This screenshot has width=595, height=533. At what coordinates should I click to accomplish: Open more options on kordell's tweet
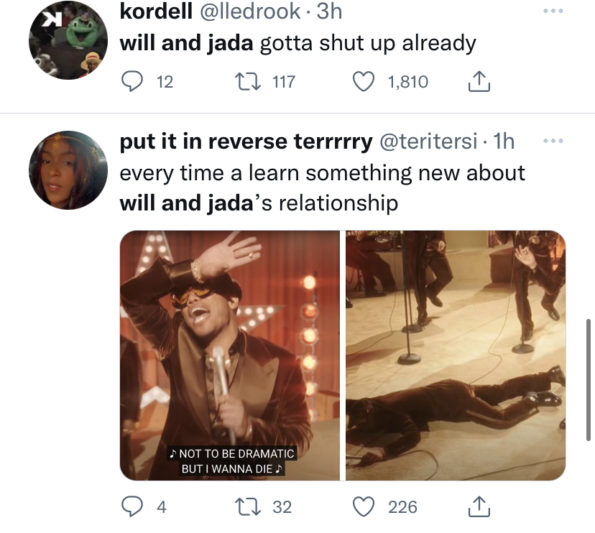click(553, 11)
